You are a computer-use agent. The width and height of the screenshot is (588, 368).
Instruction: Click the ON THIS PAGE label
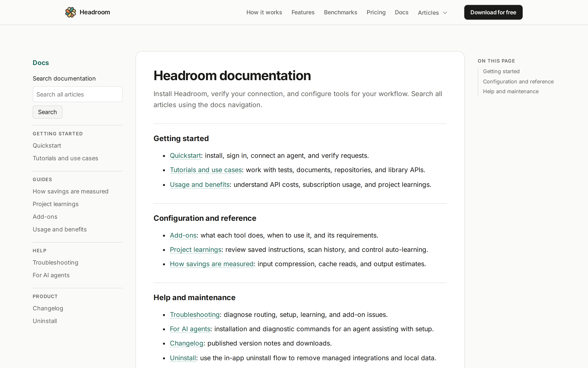496,61
